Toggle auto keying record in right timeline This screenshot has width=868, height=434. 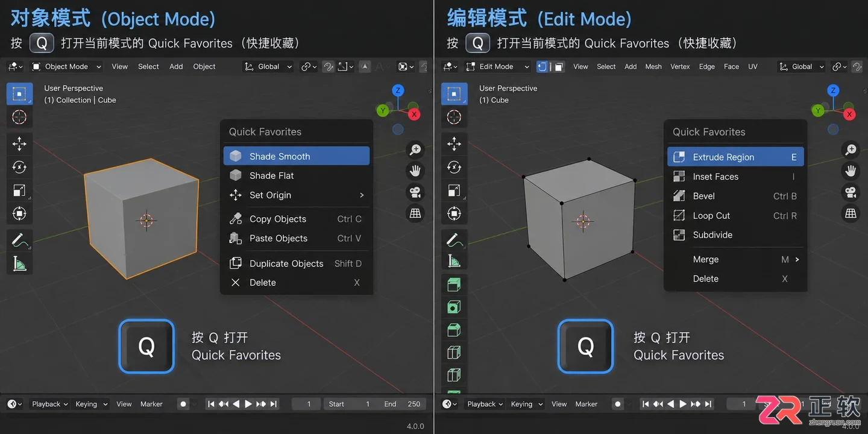pos(618,404)
